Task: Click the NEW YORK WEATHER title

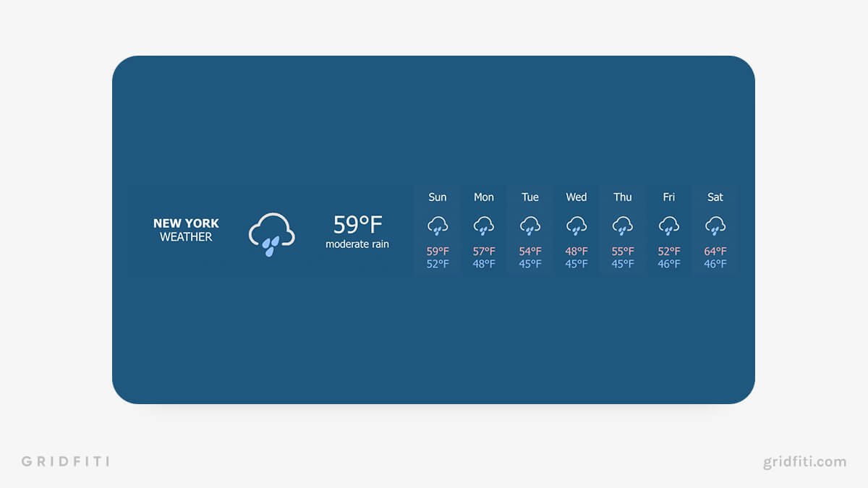Action: coord(186,230)
